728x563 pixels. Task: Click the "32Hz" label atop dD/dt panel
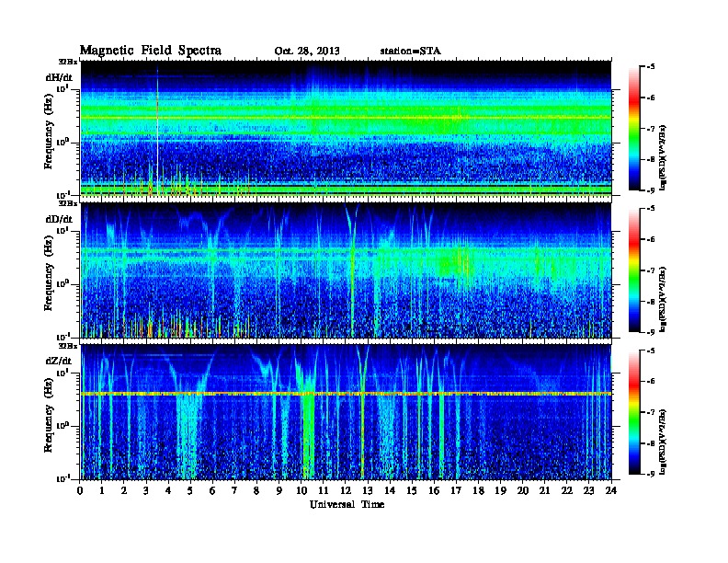(x=68, y=203)
